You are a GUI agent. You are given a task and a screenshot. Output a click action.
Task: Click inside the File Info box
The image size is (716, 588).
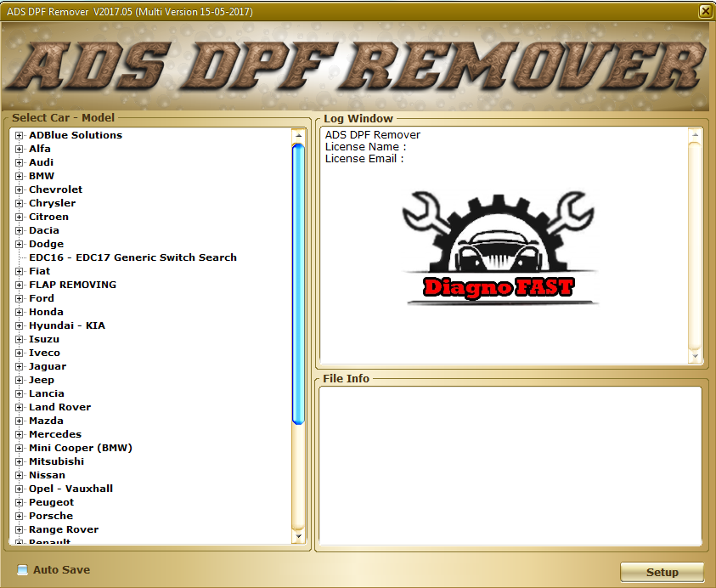[x=510, y=466]
